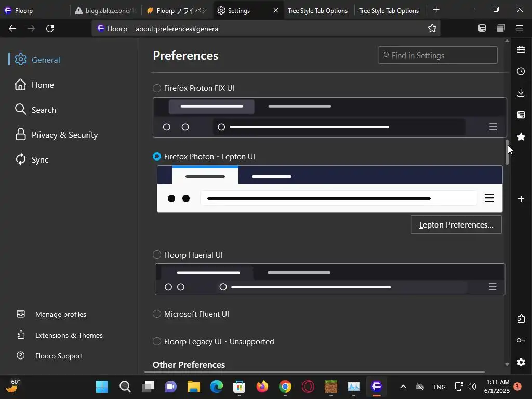532x399 pixels.
Task: Click the Floorp site identity label in address bar
Action: (112, 29)
